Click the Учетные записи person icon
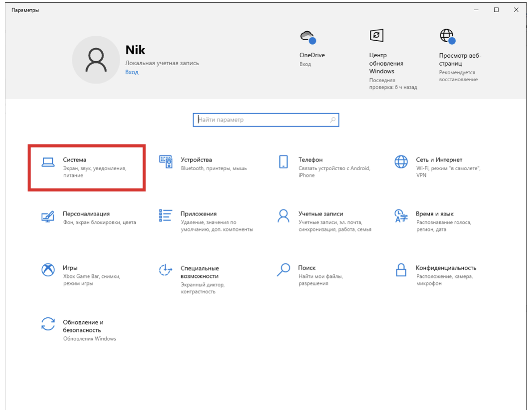 (x=283, y=216)
